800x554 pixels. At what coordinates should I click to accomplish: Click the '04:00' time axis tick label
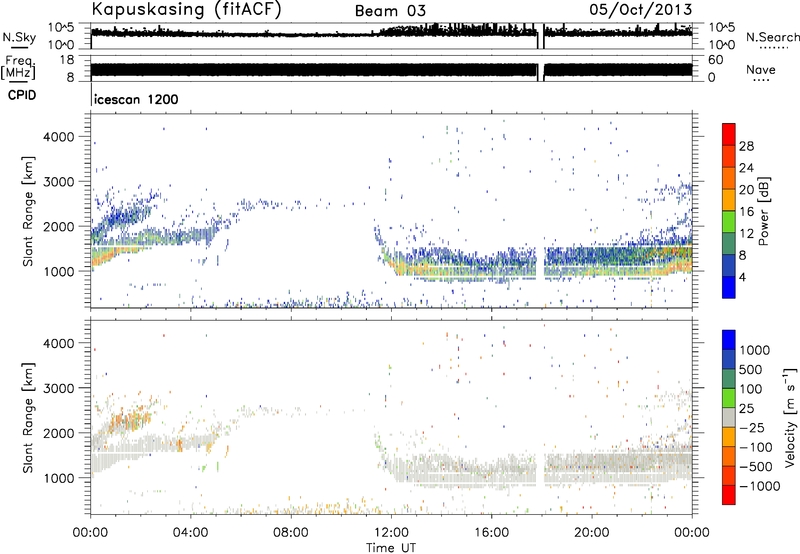coord(191,533)
